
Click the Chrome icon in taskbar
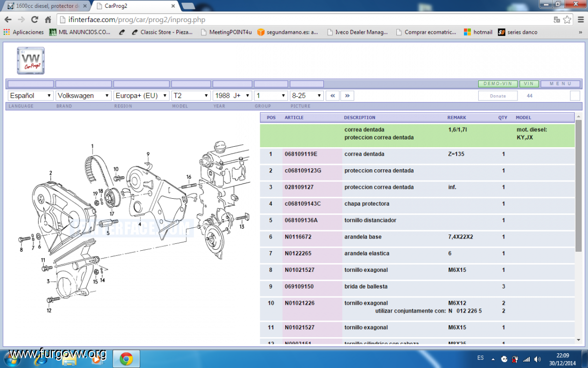126,359
